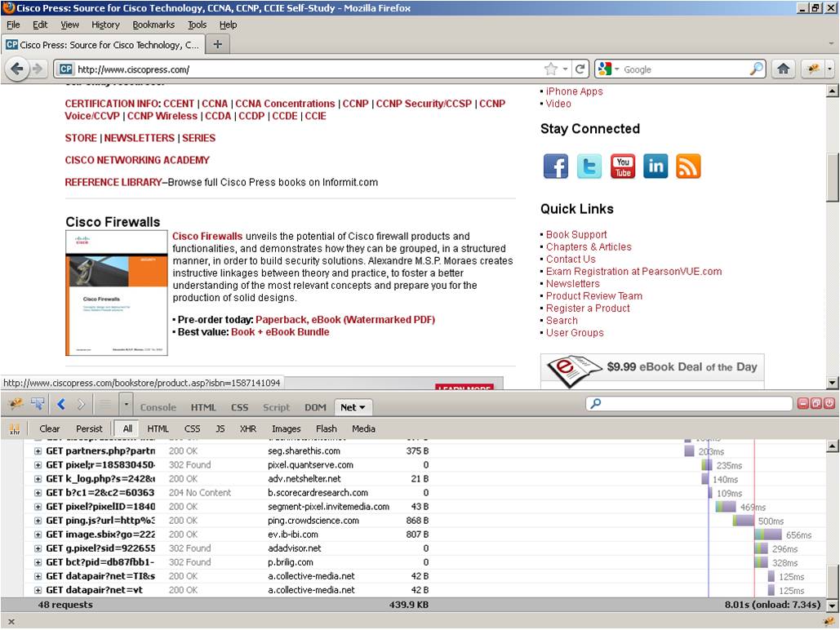Open the Book + eBook Bundle link
This screenshot has width=840, height=630.
[x=280, y=332]
